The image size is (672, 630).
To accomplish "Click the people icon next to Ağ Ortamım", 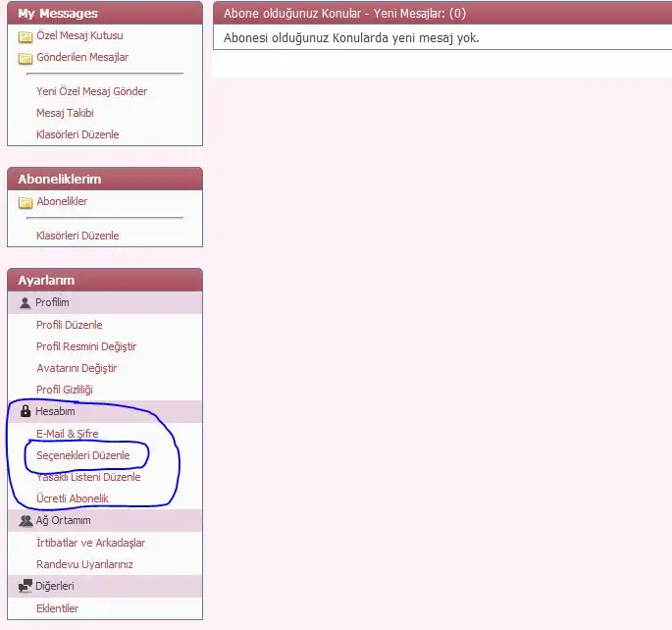I will point(26,521).
